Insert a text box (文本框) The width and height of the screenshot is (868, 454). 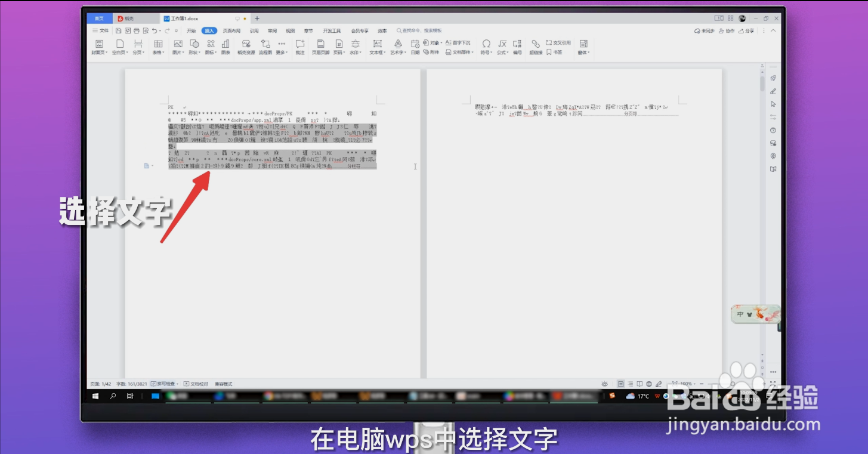click(x=377, y=47)
